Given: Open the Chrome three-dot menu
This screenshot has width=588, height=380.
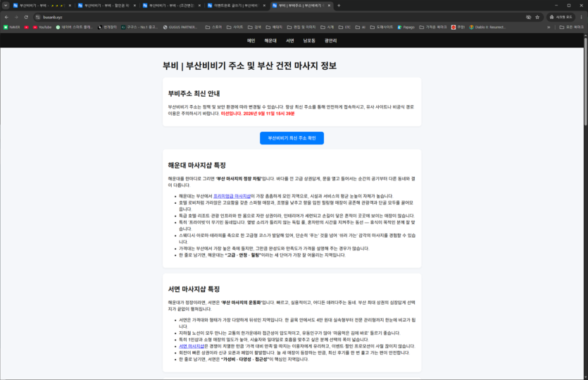Looking at the screenshot, I should [581, 17].
